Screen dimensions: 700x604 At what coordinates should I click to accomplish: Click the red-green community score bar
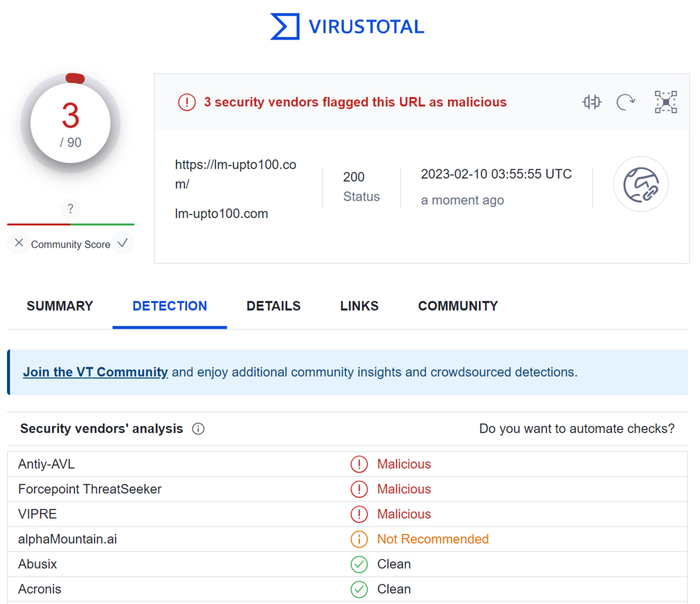coord(71,224)
